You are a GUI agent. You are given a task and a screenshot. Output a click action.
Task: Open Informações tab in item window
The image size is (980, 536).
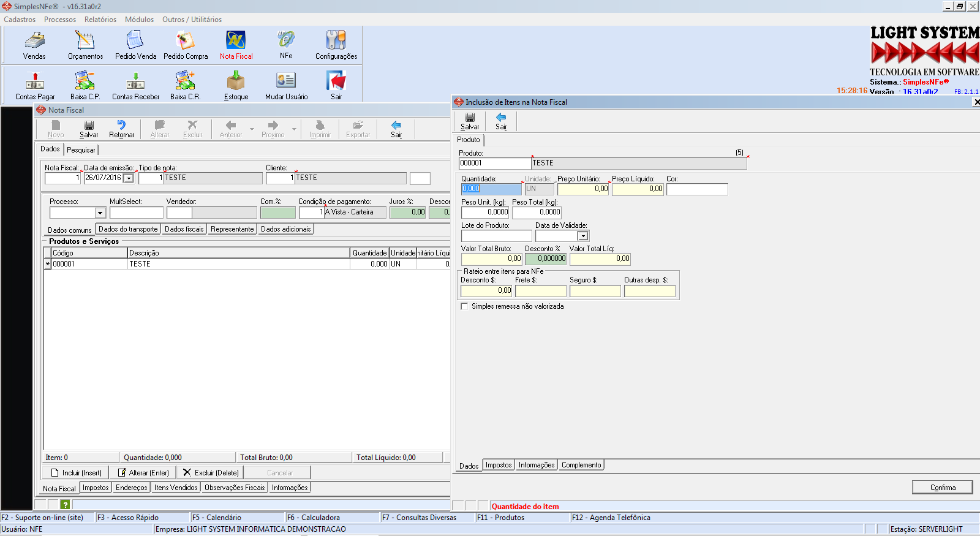click(x=537, y=465)
